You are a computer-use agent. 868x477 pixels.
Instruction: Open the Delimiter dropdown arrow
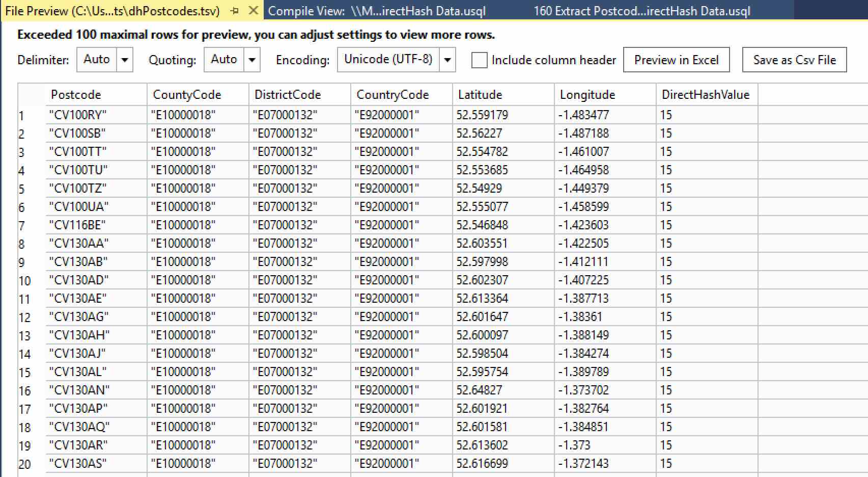pos(125,60)
